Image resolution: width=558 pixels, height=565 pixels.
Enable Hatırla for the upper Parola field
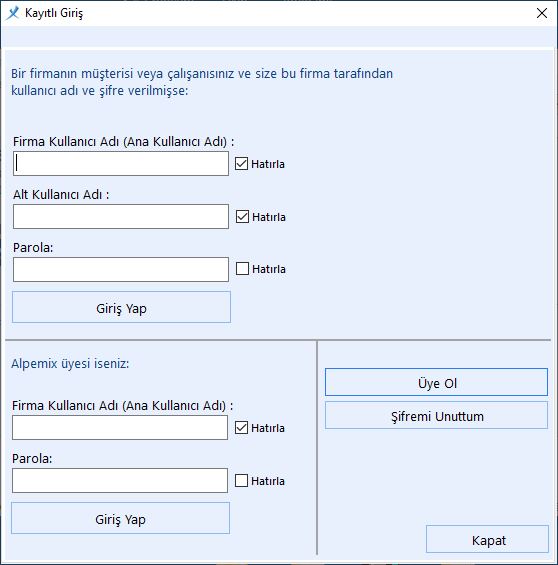[242, 268]
